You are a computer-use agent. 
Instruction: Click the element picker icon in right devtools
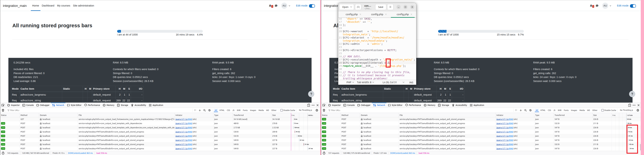tap(324, 105)
